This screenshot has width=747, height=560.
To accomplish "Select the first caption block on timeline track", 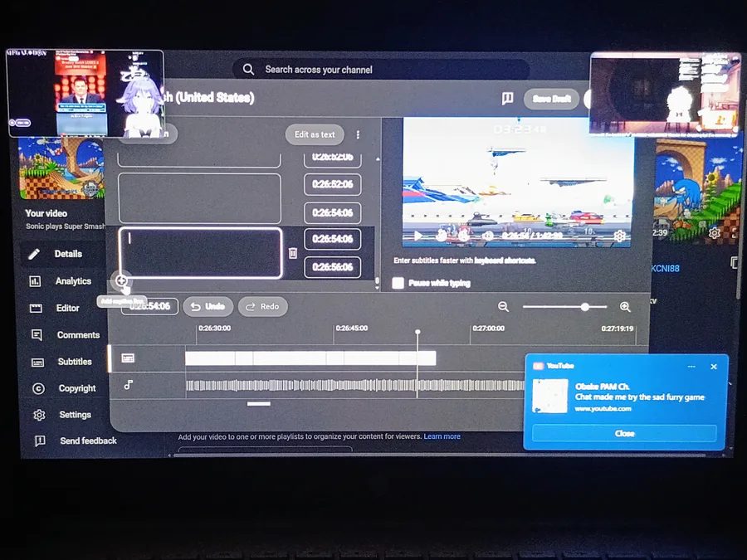I will click(210, 358).
